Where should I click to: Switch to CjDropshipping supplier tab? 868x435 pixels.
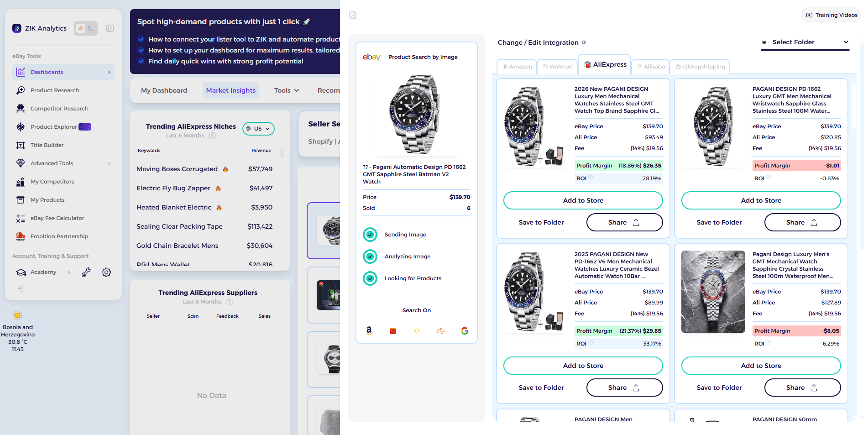[700, 67]
